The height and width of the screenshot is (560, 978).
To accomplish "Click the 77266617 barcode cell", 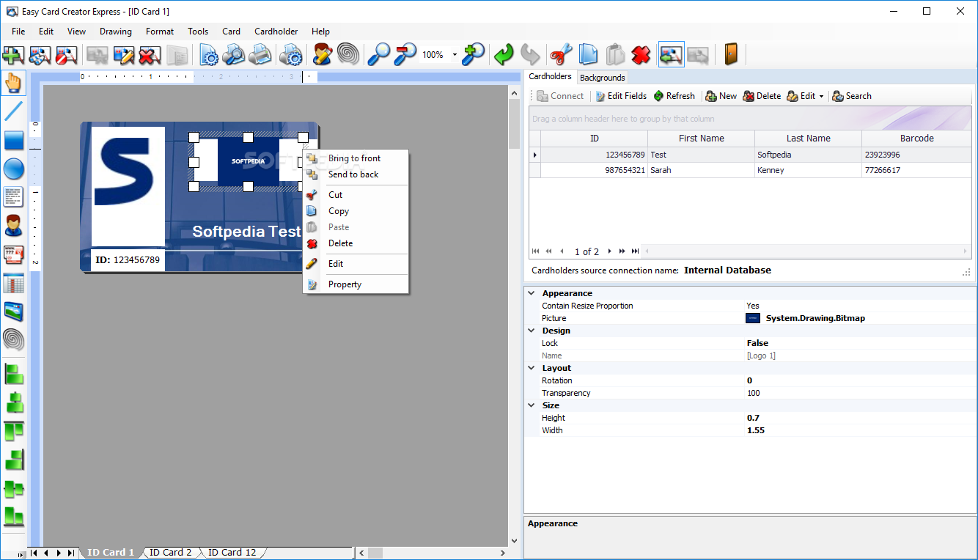I will click(x=916, y=170).
